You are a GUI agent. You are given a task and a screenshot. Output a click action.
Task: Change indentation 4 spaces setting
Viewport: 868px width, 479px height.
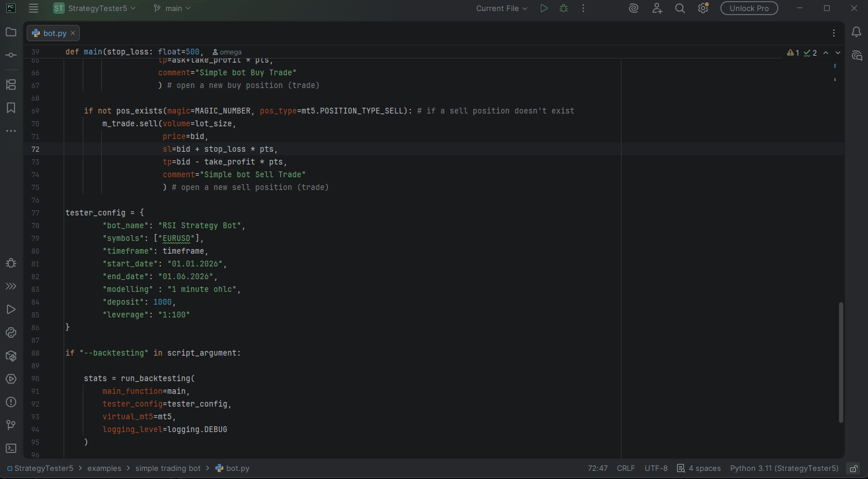(x=699, y=468)
